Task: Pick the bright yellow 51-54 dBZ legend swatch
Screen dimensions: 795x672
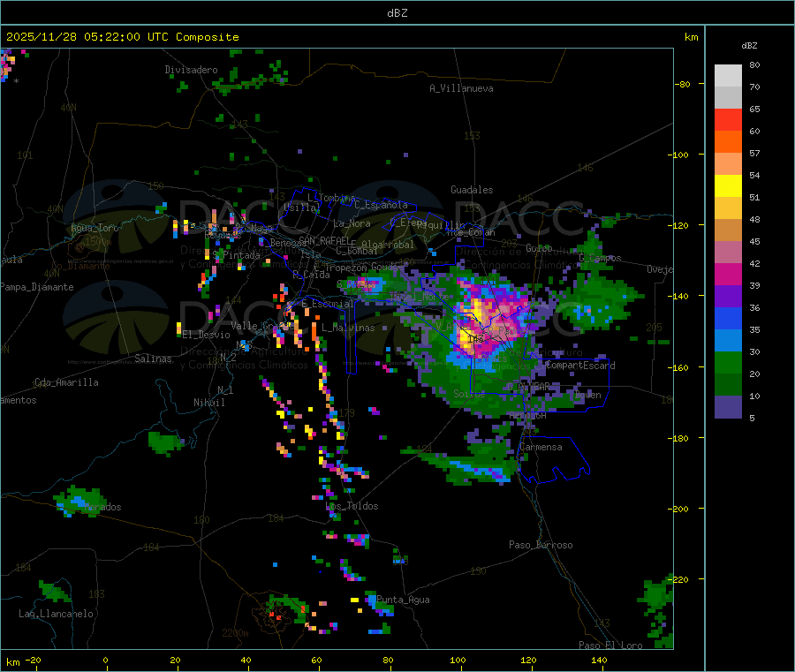Action: [728, 186]
